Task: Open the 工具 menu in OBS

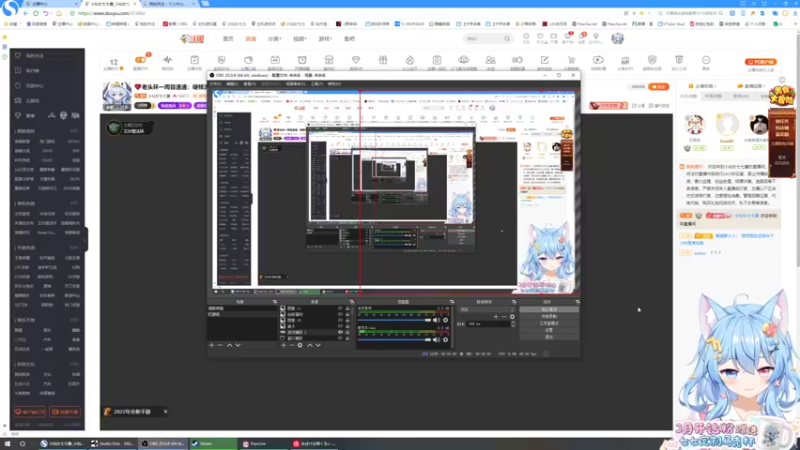Action: click(x=317, y=84)
